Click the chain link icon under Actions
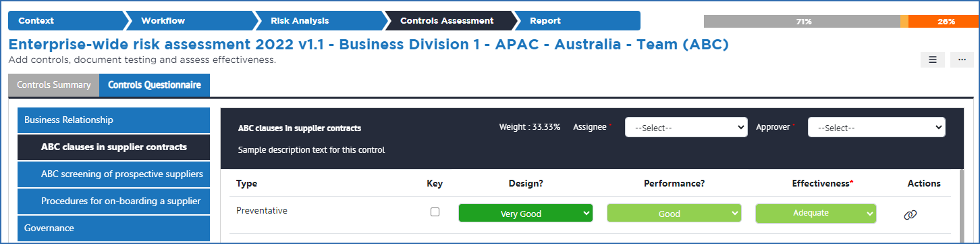The height and width of the screenshot is (244, 980). [910, 214]
